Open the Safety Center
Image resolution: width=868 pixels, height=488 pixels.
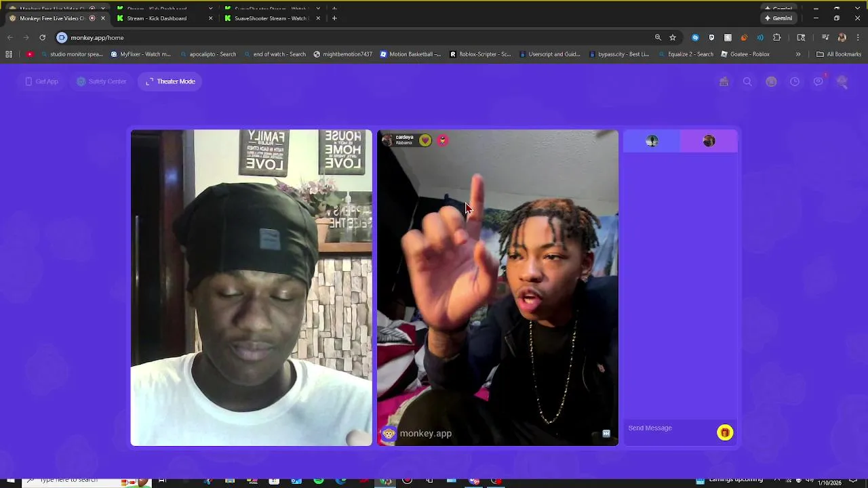tap(102, 81)
